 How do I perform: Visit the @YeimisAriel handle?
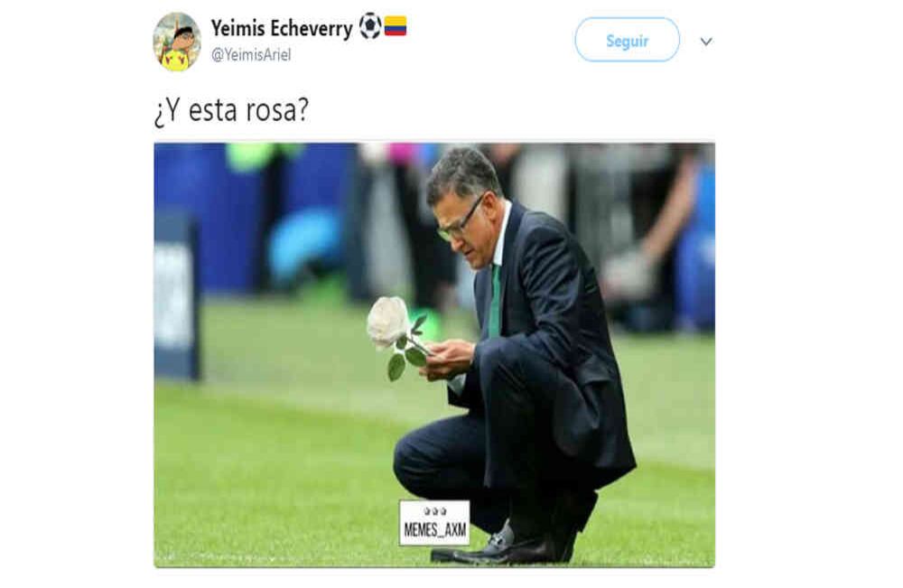click(x=251, y=55)
